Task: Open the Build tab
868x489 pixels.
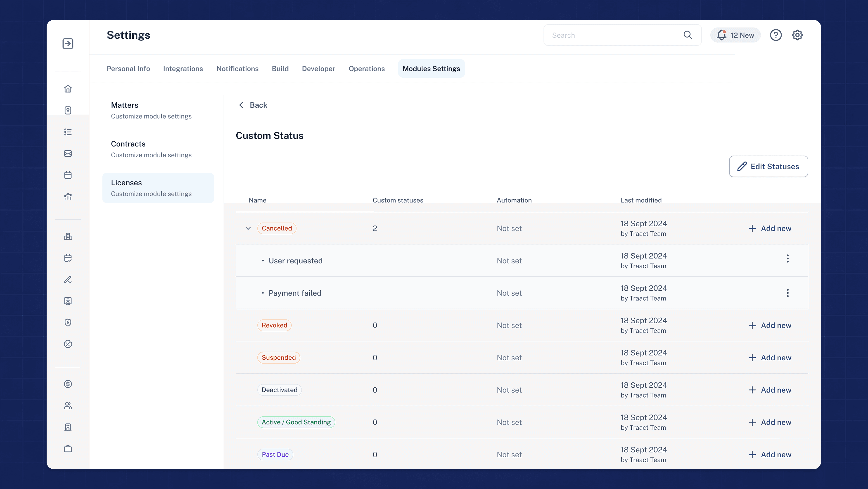Action: point(280,68)
